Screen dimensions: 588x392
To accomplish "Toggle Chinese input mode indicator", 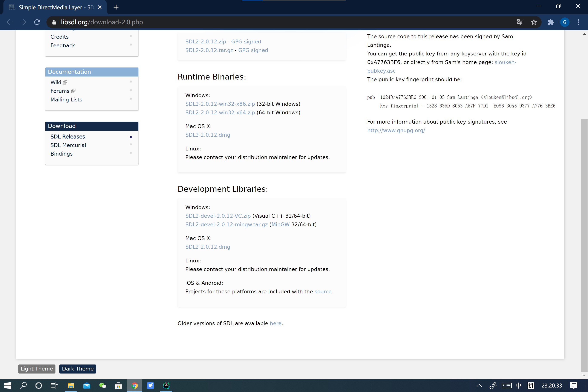I will click(x=519, y=386).
